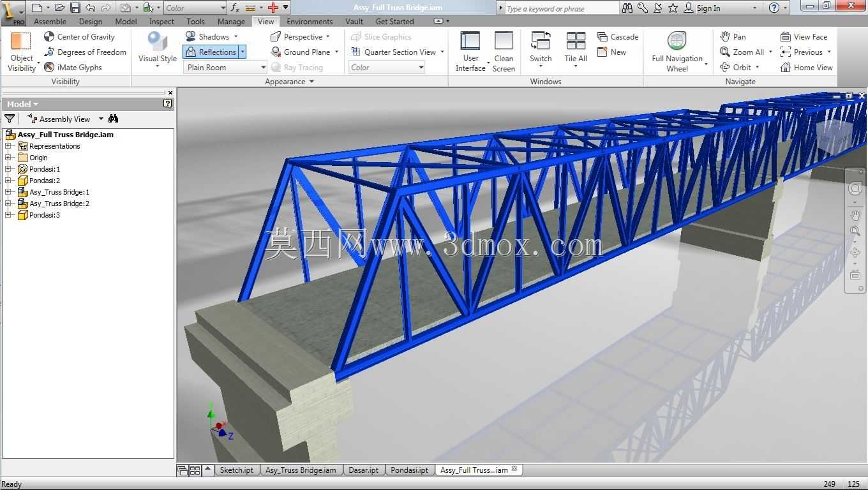The image size is (868, 490).
Task: Open a New window from Windows panel
Action: pos(611,52)
